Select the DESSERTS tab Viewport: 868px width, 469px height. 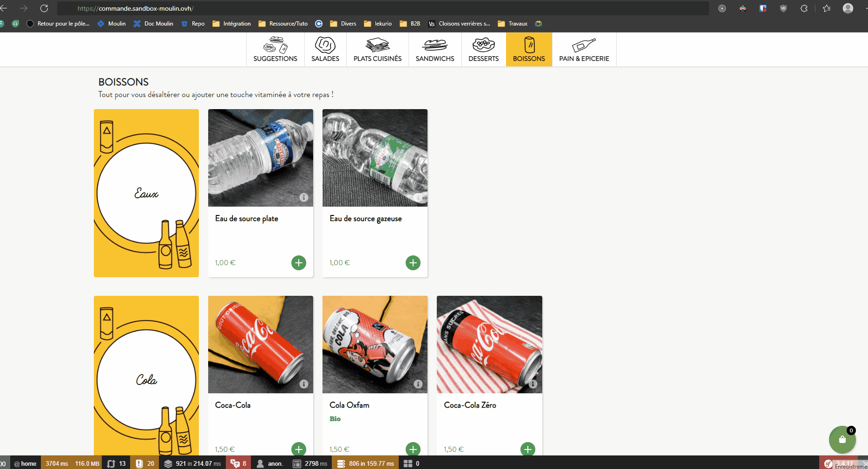[x=484, y=50]
